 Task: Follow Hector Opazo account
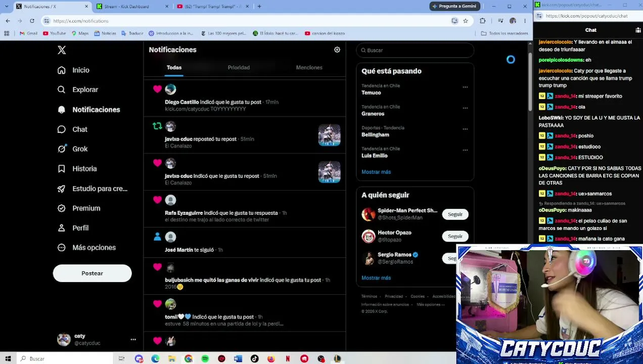(x=455, y=236)
